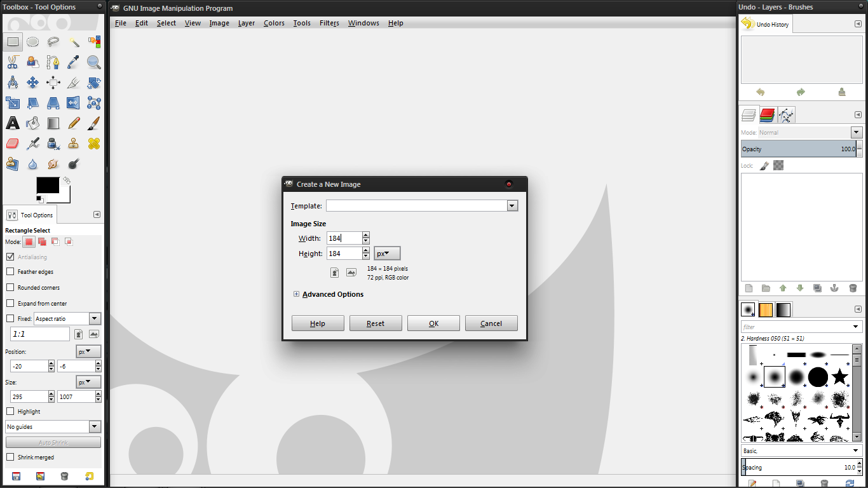Adjust the brush Spacing slider
The height and width of the screenshot is (488, 868).
point(798,467)
